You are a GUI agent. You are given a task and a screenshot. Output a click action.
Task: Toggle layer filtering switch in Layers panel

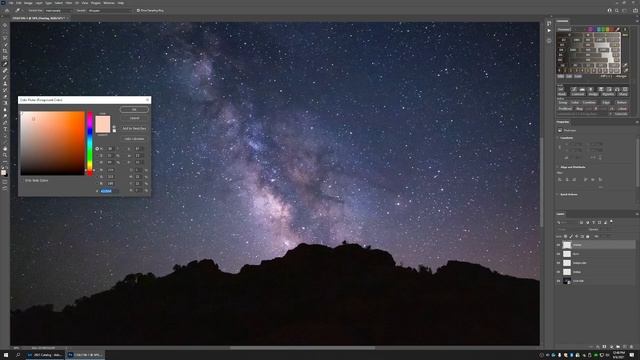pyautogui.click(x=611, y=222)
